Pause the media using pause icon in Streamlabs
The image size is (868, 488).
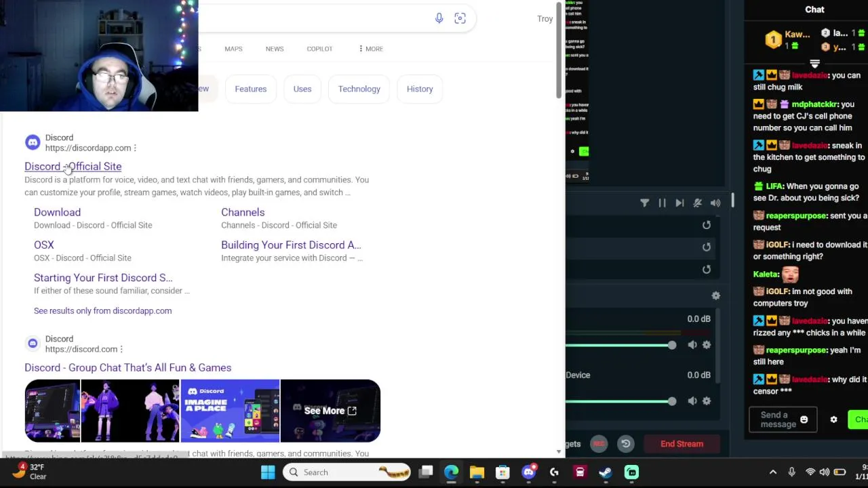[x=662, y=203]
